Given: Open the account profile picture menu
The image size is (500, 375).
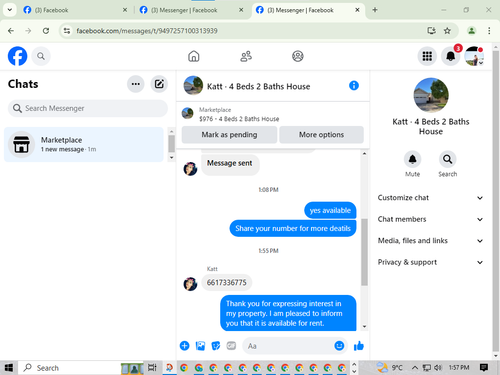Looking at the screenshot, I should (474, 56).
